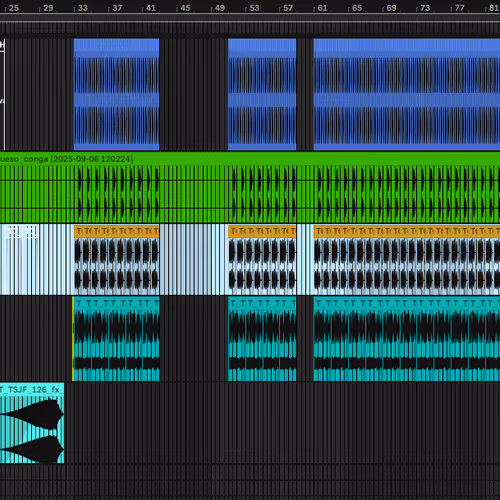Click bar 49 marker in the timeline ruler
The width and height of the screenshot is (500, 500).
click(219, 8)
